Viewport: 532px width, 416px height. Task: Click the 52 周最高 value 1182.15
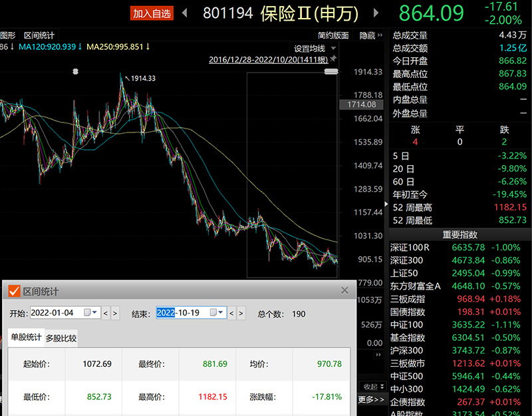(x=510, y=208)
